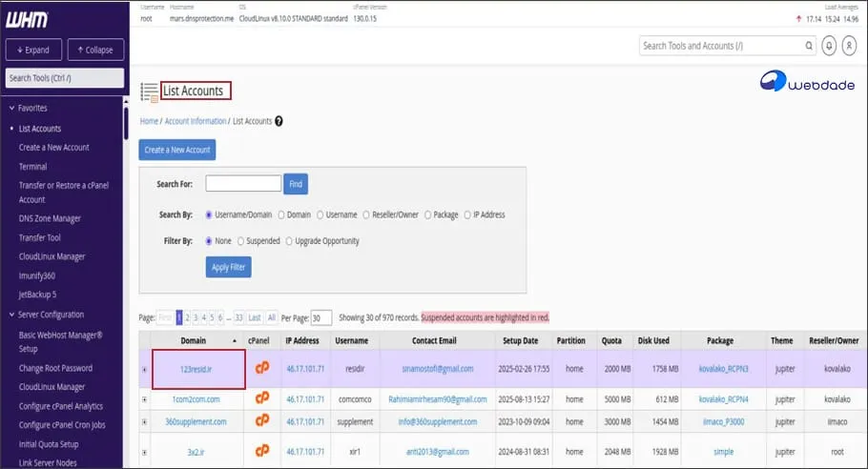Expand all sidebar sections
This screenshot has height=469, width=868.
pyautogui.click(x=33, y=50)
